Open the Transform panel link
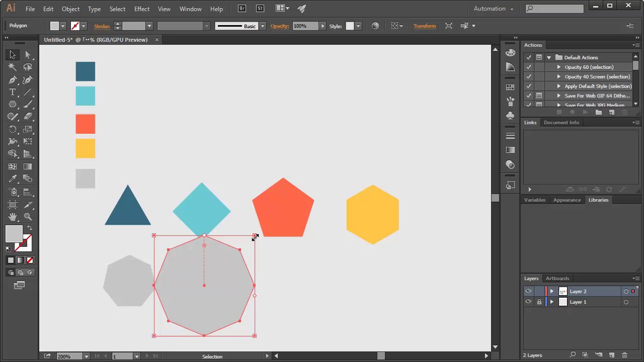The height and width of the screenshot is (362, 644). coord(425,26)
